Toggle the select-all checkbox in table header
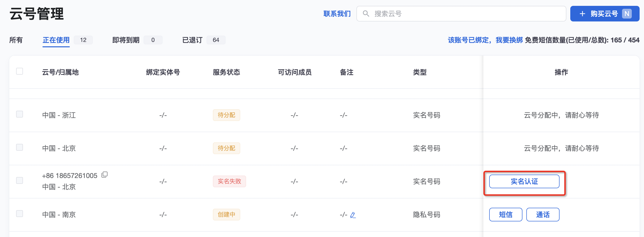 tap(20, 71)
